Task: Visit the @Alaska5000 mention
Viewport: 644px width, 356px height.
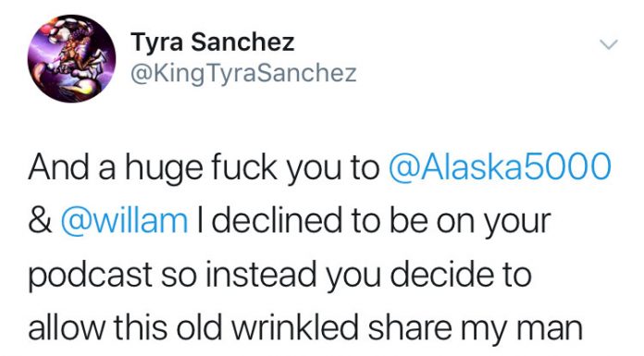Action: (499, 166)
